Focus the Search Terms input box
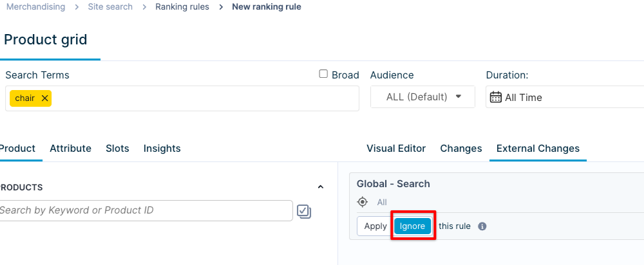Viewport: 644px width, 265px height. pos(182,98)
